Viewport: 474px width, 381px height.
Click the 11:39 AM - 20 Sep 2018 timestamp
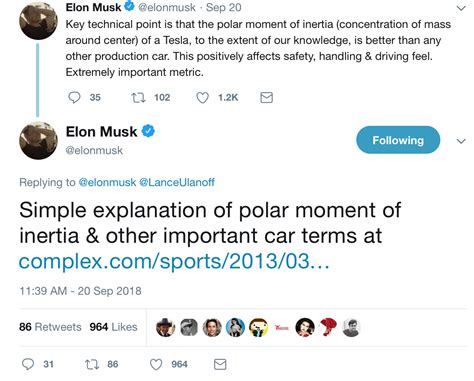click(x=80, y=291)
